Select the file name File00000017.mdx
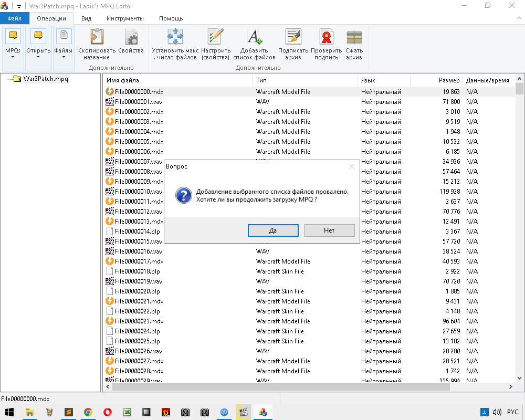The image size is (525, 420). point(139,261)
